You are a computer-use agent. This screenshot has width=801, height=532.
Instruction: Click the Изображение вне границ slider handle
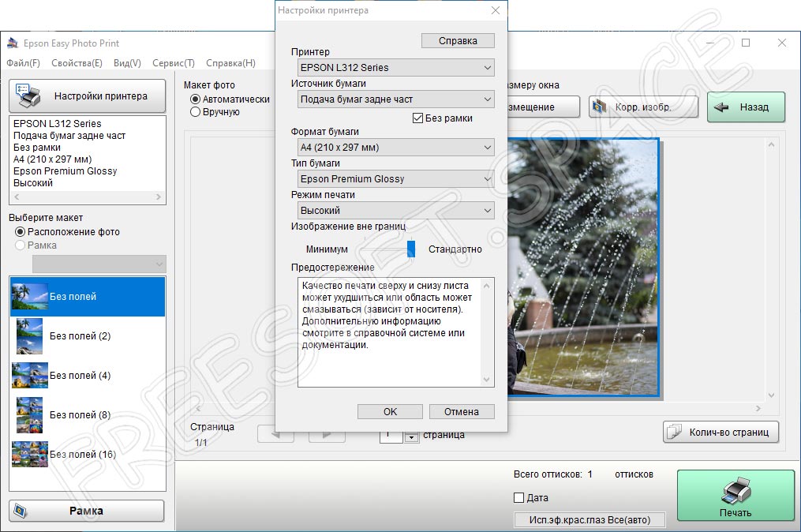point(410,249)
